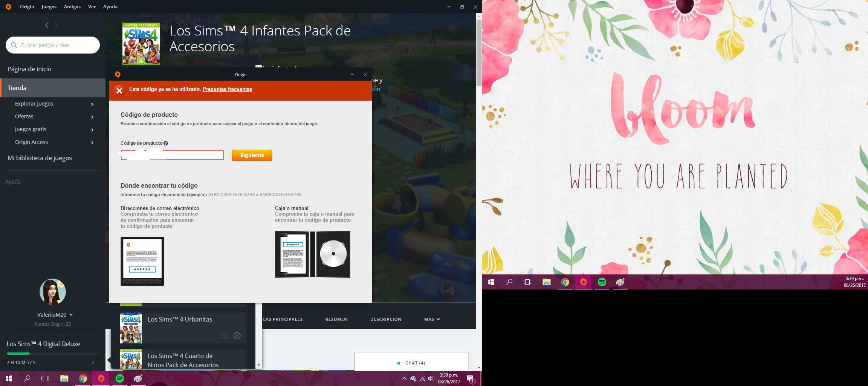Click the red error X icon in the dialog
868x386 pixels.
click(x=119, y=90)
